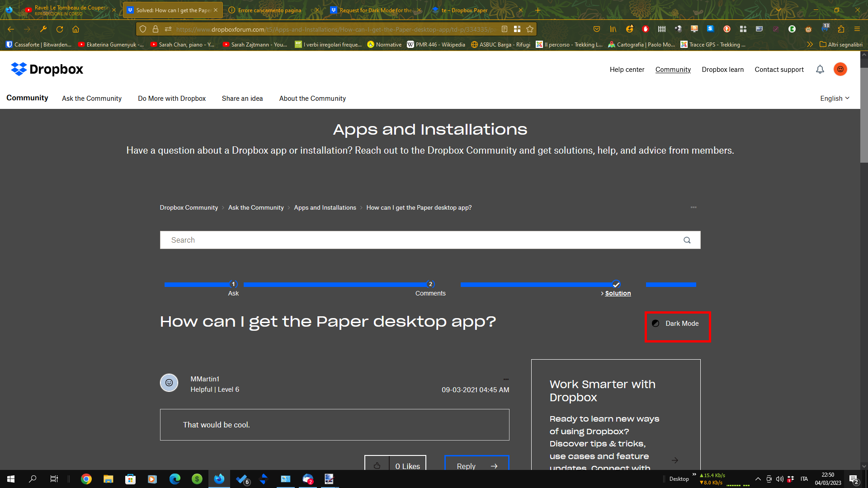Open the DuckDuckGo extension icon

tap(727, 29)
